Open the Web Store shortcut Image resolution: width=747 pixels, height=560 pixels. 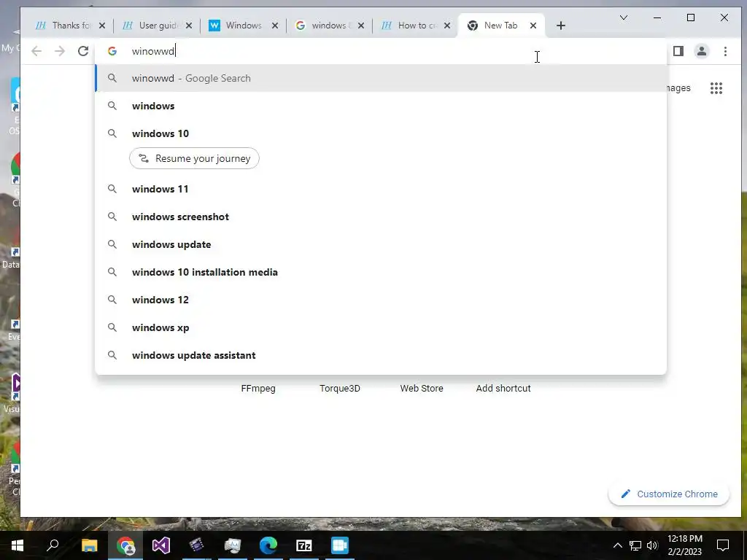(x=422, y=388)
